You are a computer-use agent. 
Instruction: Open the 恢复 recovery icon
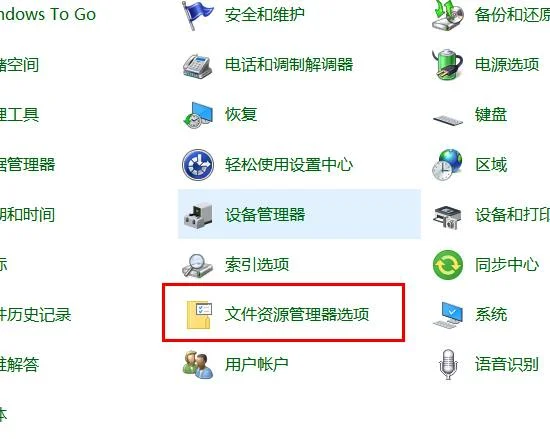(x=198, y=115)
